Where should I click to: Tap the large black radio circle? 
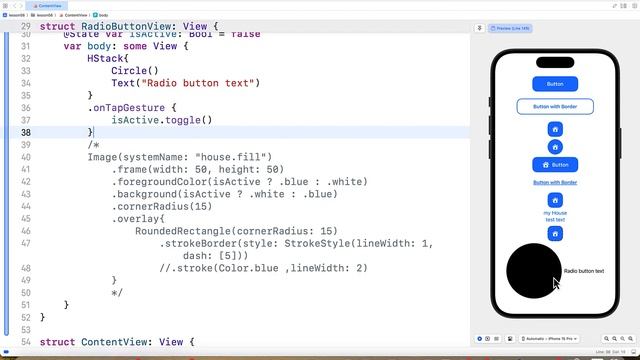coord(533,271)
